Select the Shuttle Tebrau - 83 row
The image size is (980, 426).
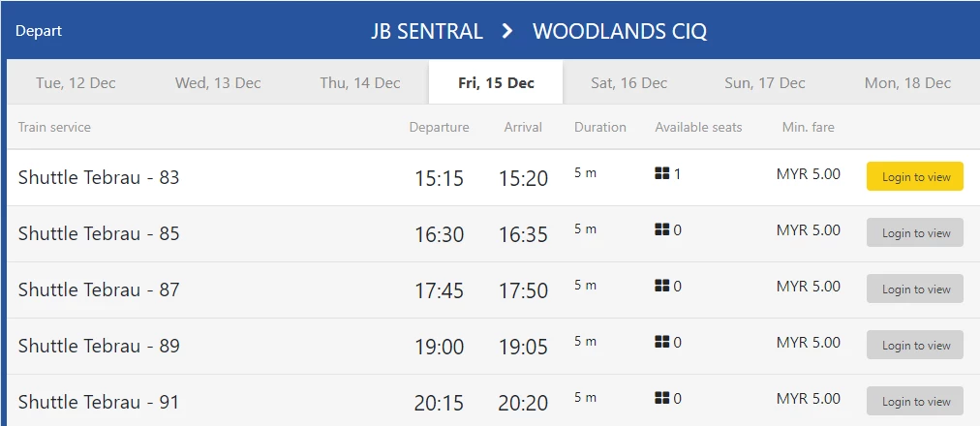tap(493, 177)
